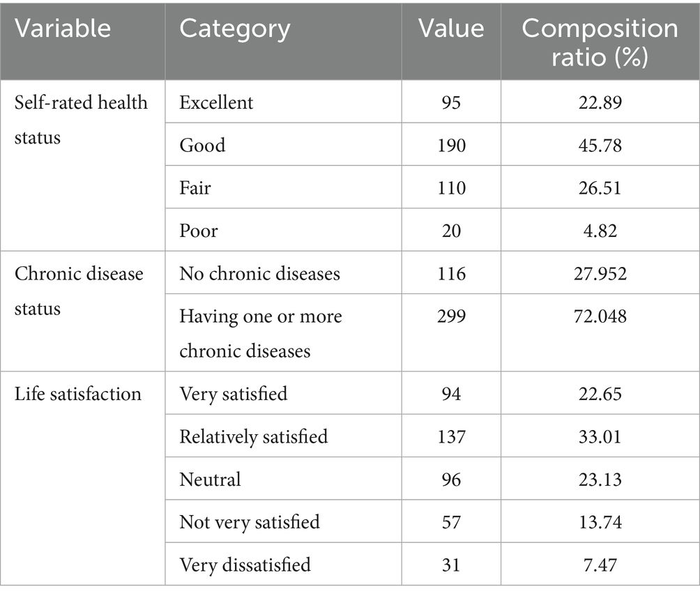Viewport: 700px width, 598px height.
Task: Select Having one or more chronic diseases
Action: (x=261, y=333)
